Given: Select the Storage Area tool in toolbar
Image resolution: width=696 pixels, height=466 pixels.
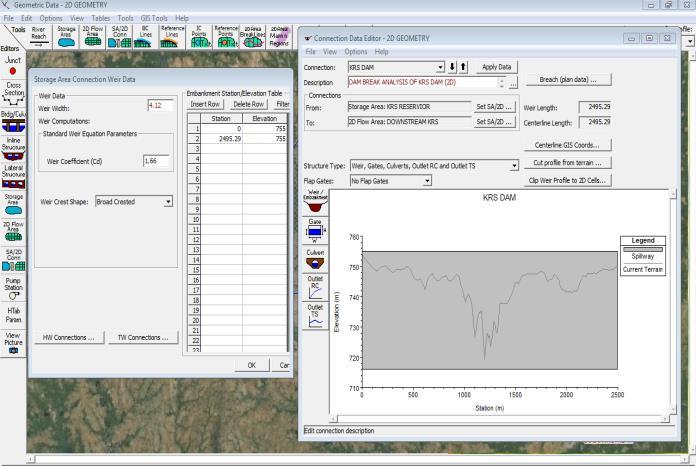Looking at the screenshot, I should [x=67, y=37].
